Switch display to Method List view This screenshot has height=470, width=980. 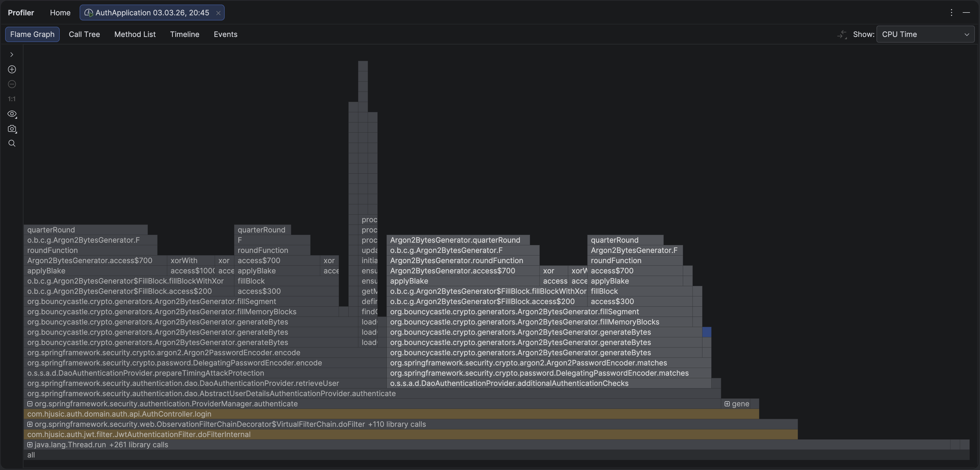click(x=135, y=34)
